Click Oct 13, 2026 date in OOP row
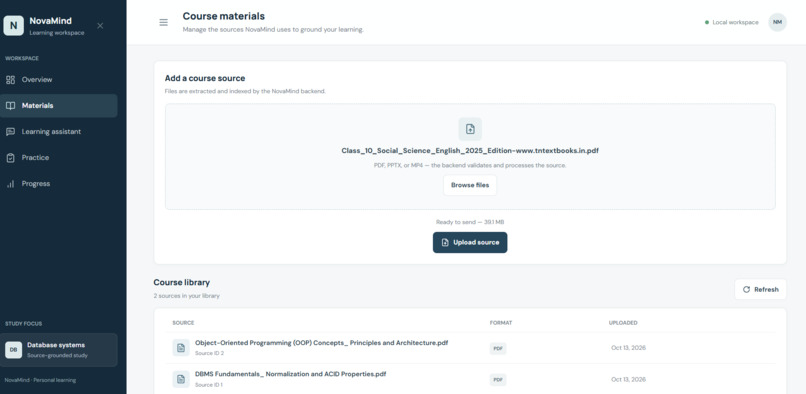This screenshot has width=806, height=394. (628, 348)
